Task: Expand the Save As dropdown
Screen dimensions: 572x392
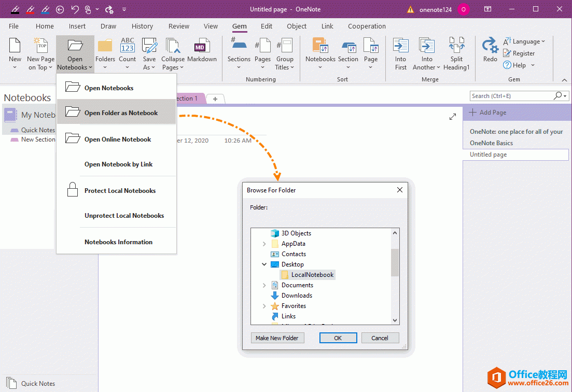Action: [149, 67]
